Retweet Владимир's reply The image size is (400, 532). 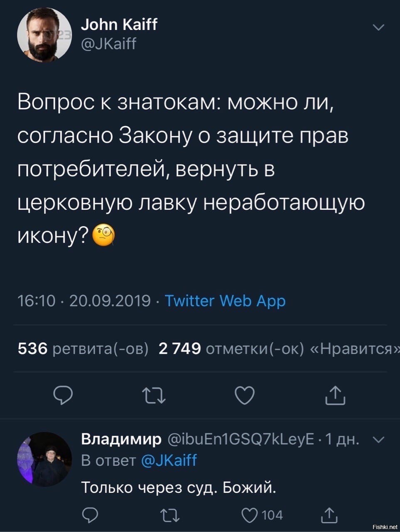[x=170, y=515]
